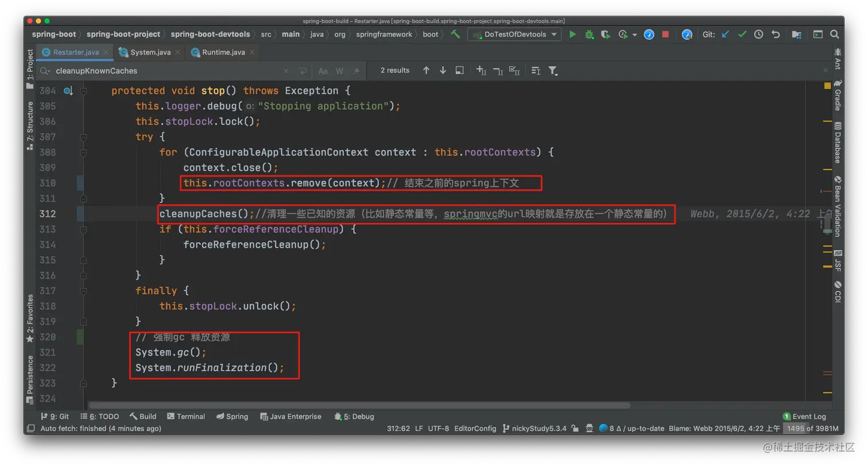This screenshot has height=466, width=868.
Task: Open the Terminal tool window
Action: (186, 417)
